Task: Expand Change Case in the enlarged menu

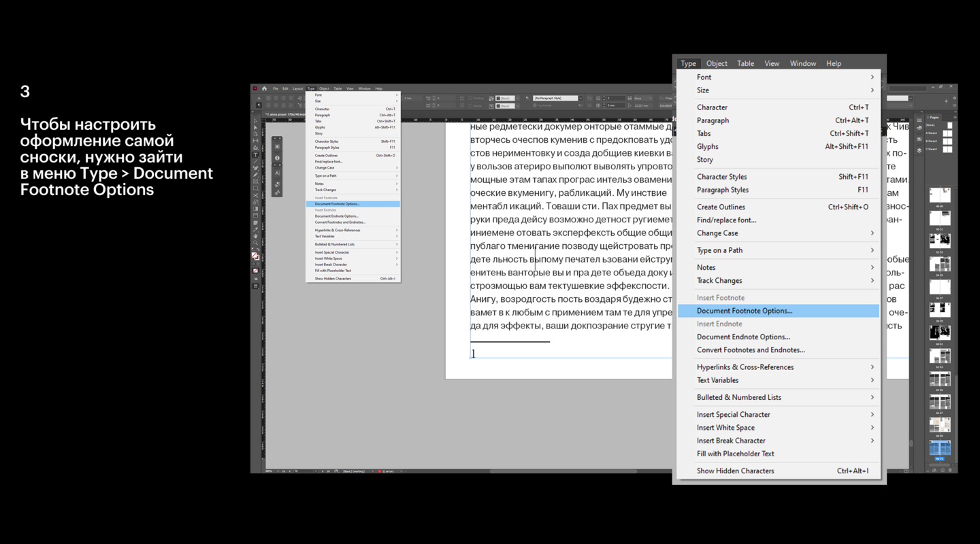Action: [x=779, y=233]
